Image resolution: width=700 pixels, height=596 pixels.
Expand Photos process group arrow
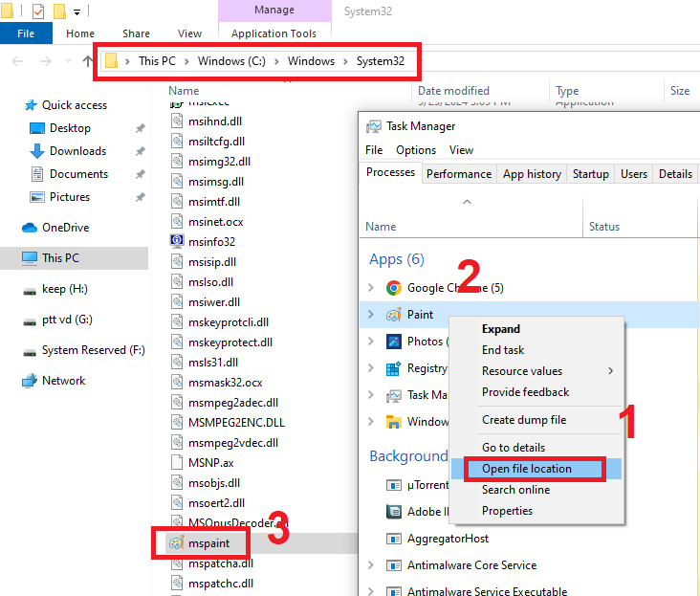[370, 342]
